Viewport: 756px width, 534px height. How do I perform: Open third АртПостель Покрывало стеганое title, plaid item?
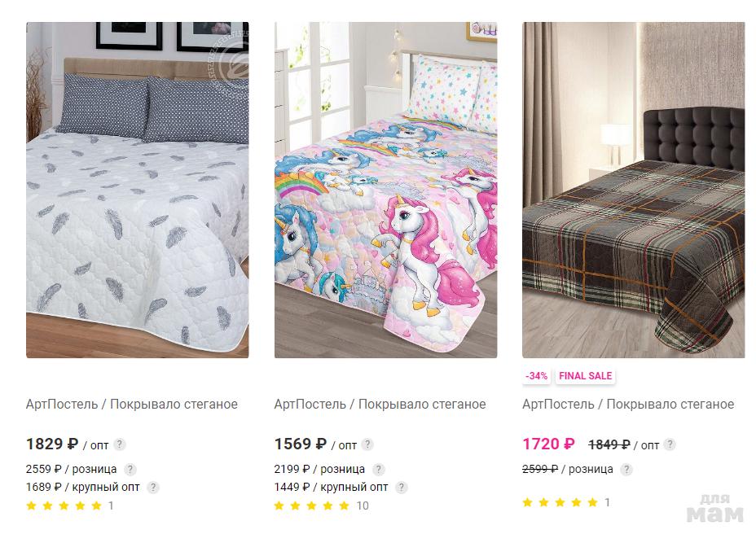click(x=628, y=404)
